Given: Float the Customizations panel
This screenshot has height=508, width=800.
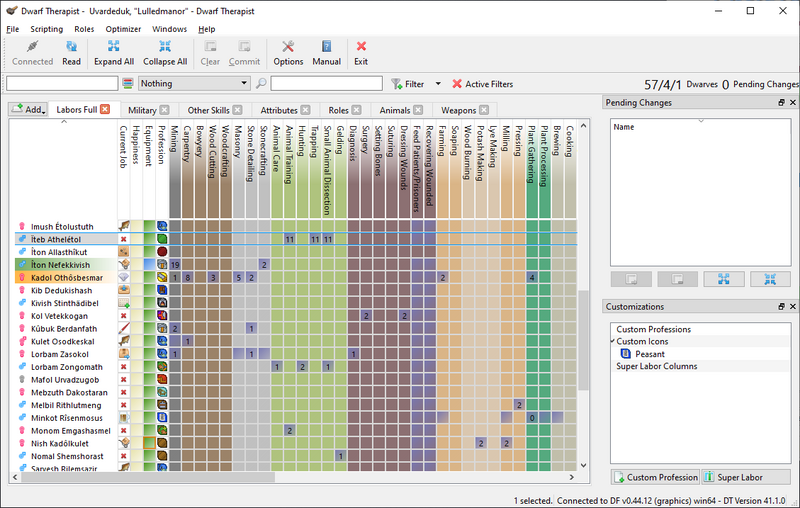Looking at the screenshot, I should pos(781,307).
